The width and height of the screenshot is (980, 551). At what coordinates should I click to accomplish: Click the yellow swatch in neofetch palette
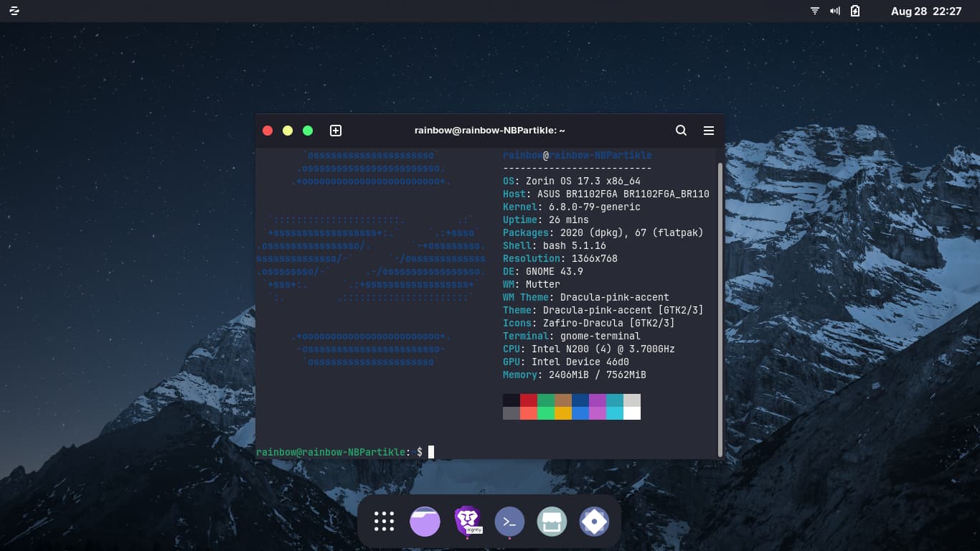coord(563,413)
